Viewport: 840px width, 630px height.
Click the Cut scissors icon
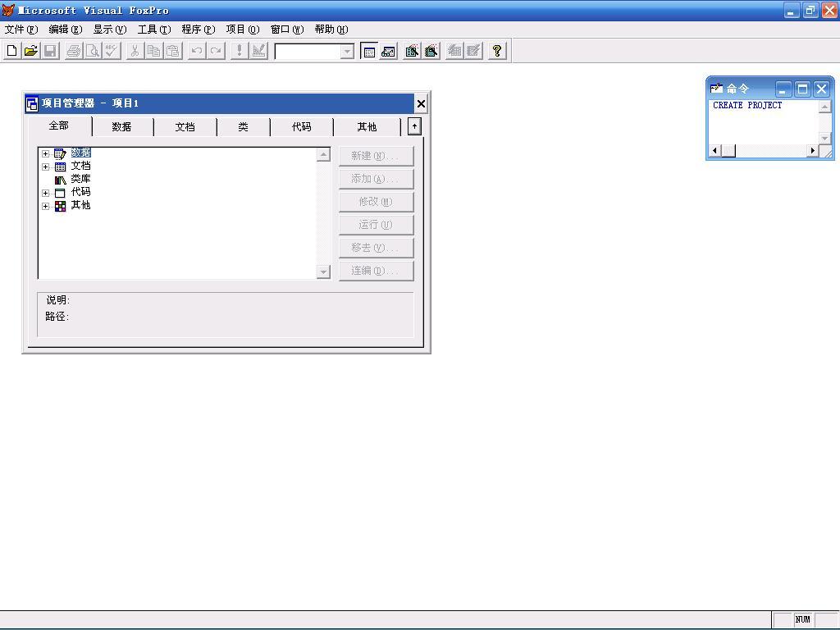pos(135,51)
